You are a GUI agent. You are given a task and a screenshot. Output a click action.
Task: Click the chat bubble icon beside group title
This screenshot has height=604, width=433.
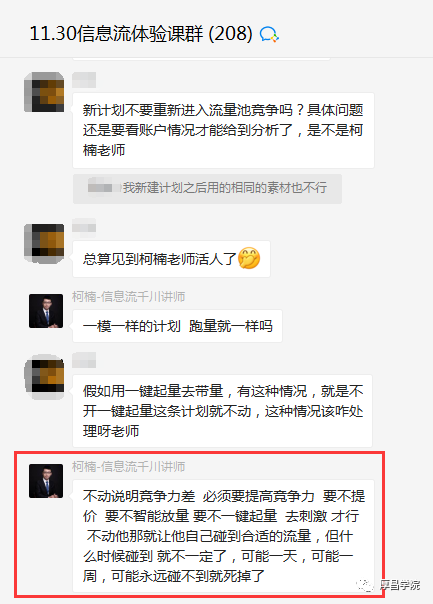pos(269,35)
